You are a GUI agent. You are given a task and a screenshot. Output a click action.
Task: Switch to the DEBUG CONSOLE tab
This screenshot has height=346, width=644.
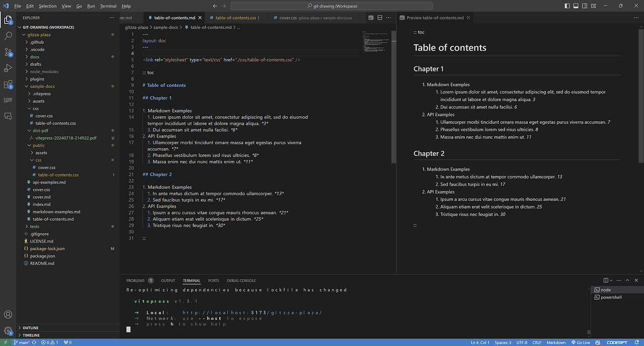[241, 281]
